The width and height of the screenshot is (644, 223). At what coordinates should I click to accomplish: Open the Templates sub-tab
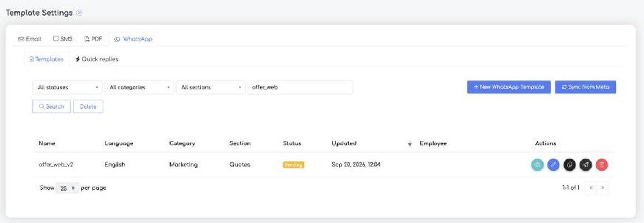47,59
